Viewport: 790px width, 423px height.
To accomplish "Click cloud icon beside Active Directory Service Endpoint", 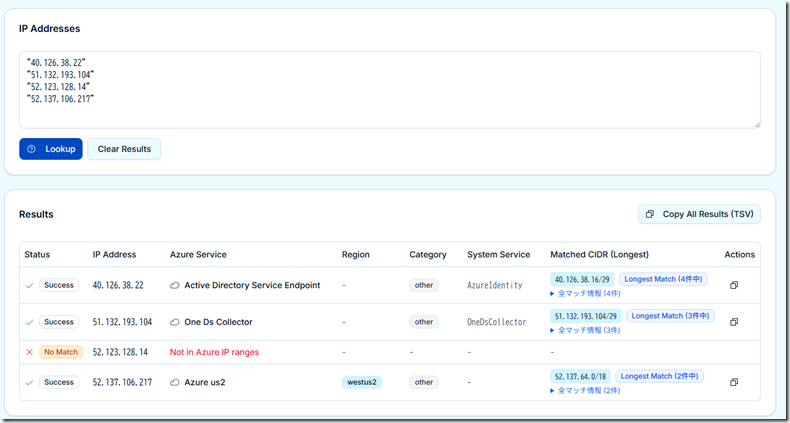I will point(175,285).
